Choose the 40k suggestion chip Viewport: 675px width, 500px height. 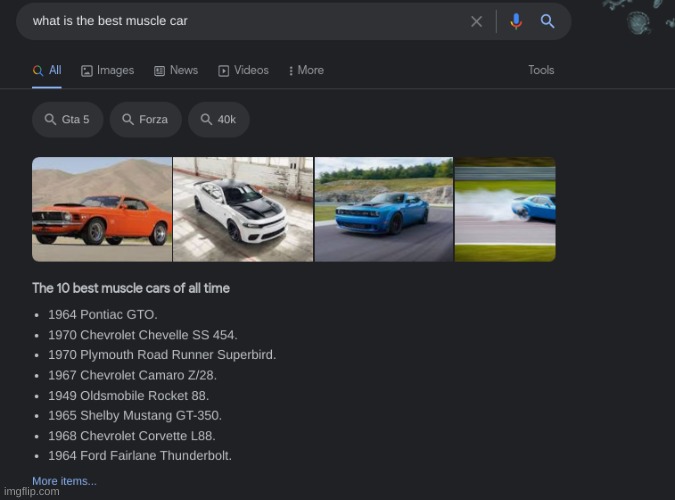click(218, 119)
